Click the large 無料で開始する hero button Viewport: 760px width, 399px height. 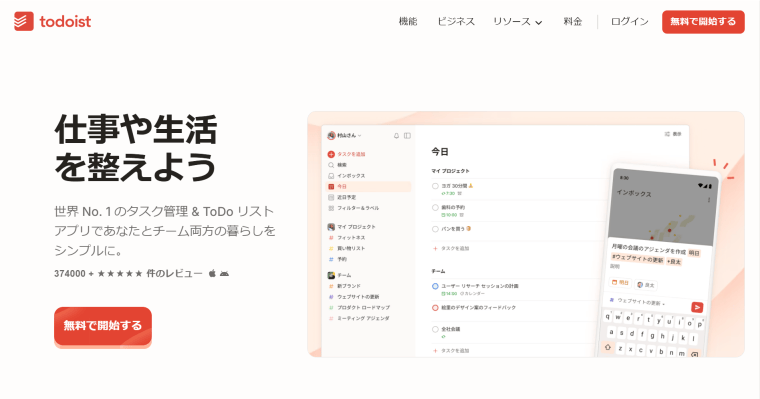[103, 326]
